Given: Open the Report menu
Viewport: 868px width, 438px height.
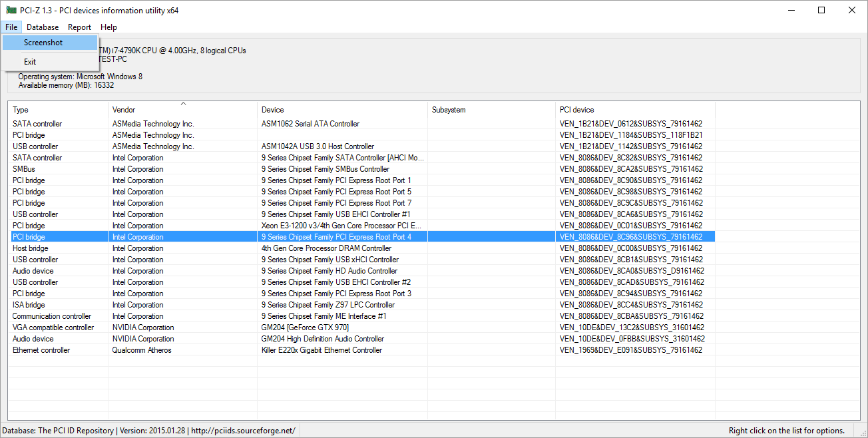Looking at the screenshot, I should (79, 27).
